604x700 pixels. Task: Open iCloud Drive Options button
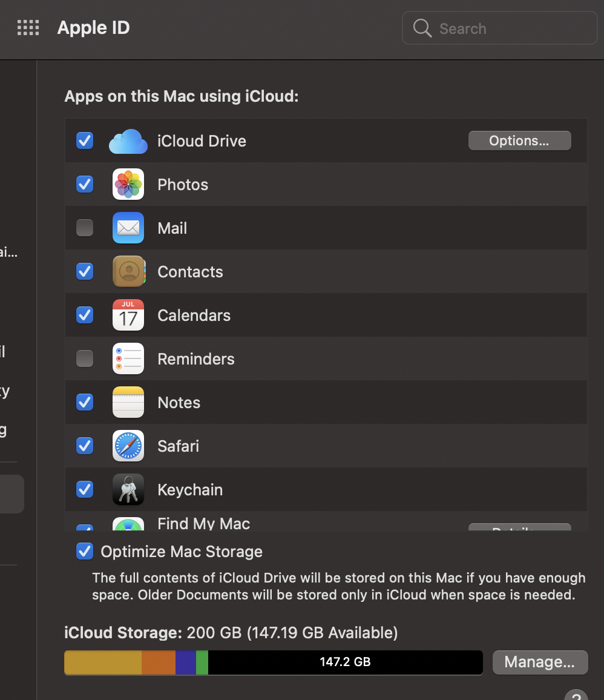(x=520, y=140)
